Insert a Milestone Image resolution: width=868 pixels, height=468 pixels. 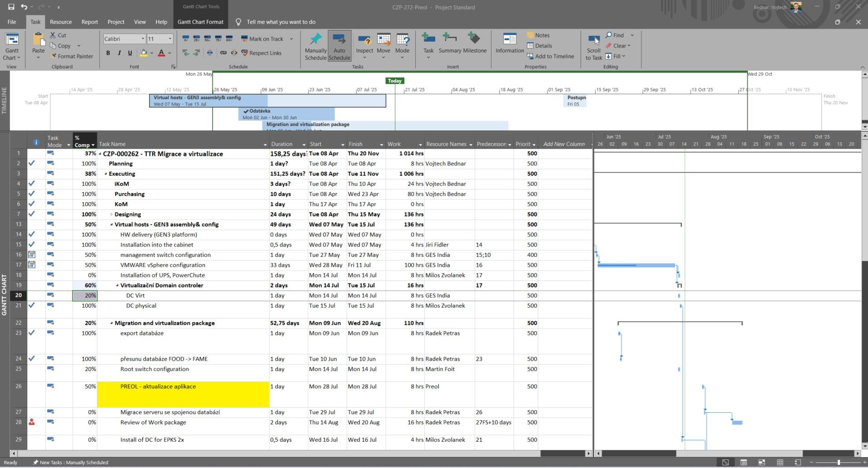tap(475, 43)
